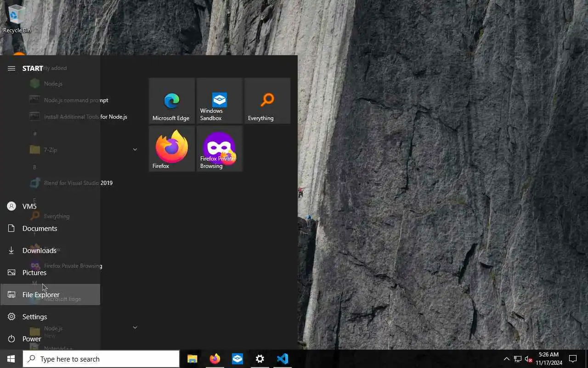The width and height of the screenshot is (588, 368).
Task: Switch to Settings on the taskbar
Action: tap(260, 359)
